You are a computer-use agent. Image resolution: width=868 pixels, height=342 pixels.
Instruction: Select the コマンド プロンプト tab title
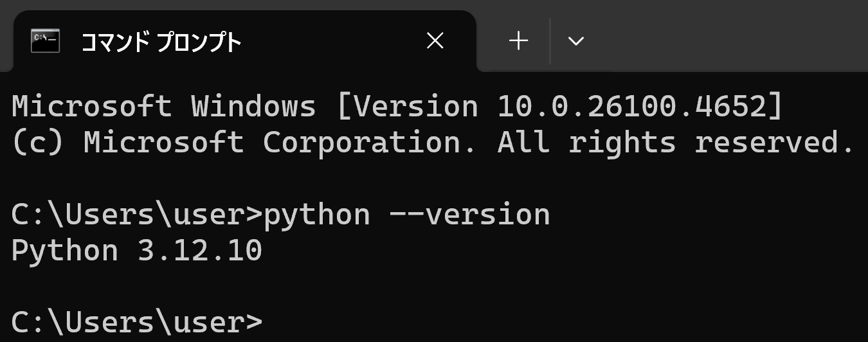point(161,42)
